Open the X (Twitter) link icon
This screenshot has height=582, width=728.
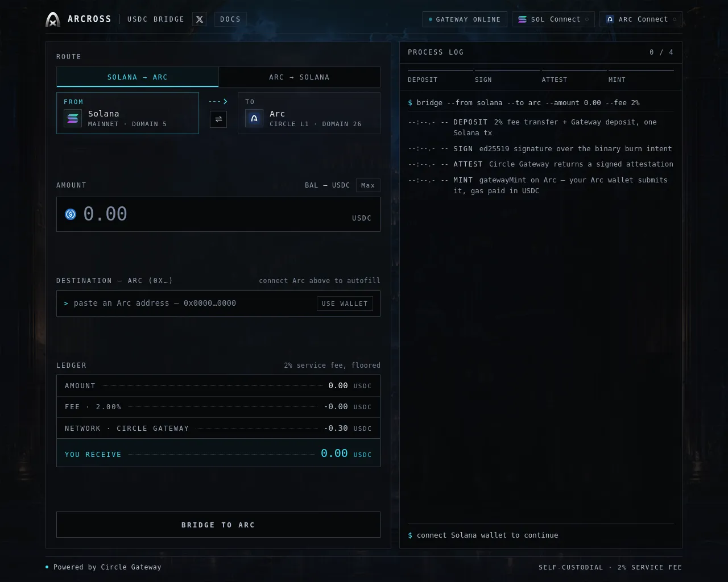click(x=200, y=19)
